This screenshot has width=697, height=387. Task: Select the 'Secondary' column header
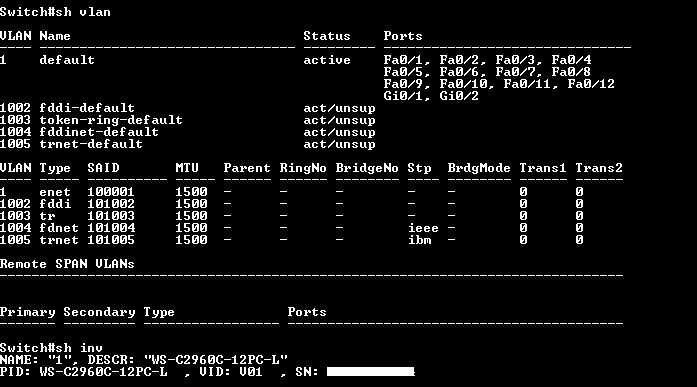click(99, 312)
